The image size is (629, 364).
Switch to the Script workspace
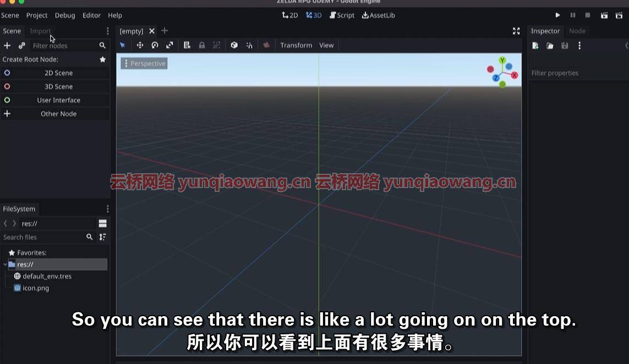click(342, 15)
